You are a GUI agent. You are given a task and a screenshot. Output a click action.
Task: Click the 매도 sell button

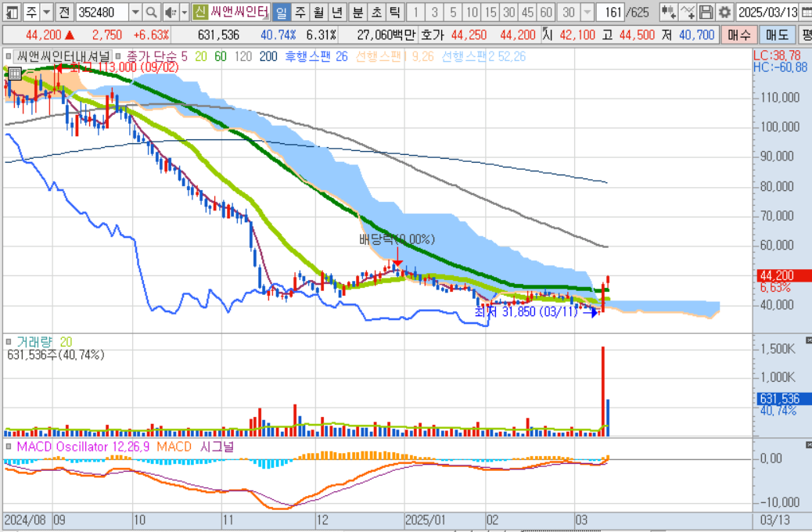(x=778, y=35)
